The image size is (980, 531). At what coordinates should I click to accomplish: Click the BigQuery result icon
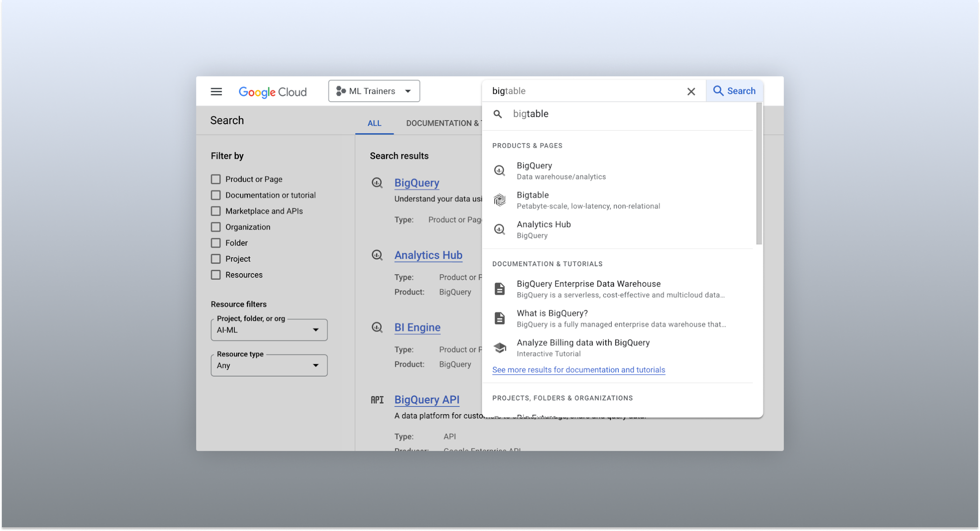click(377, 183)
